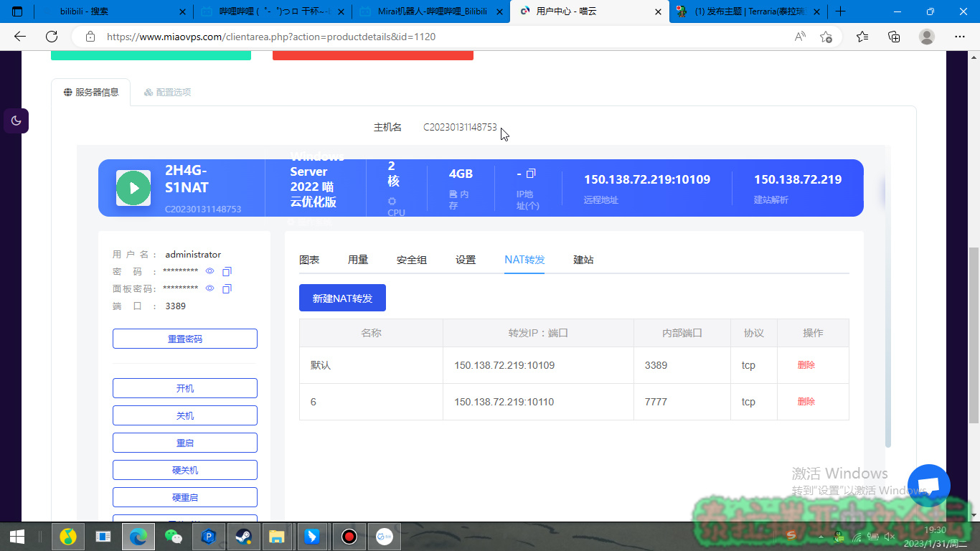The image size is (980, 551).
Task: Select the 建站 tab
Action: click(583, 260)
